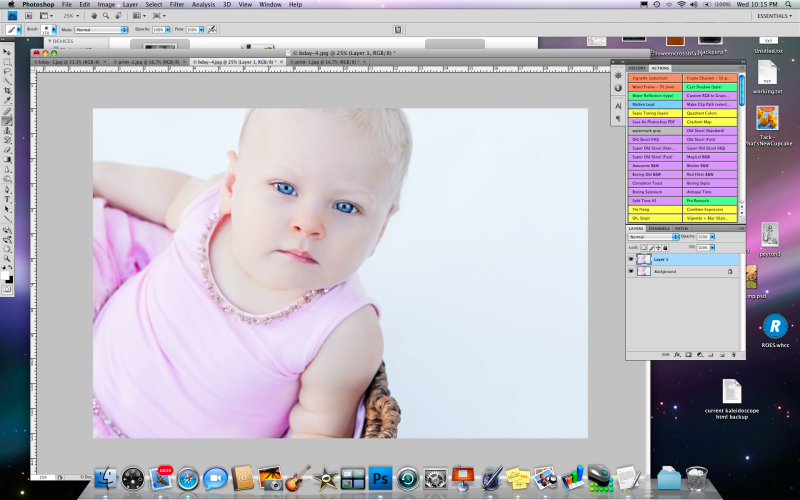Open the Filter menu

(177, 5)
